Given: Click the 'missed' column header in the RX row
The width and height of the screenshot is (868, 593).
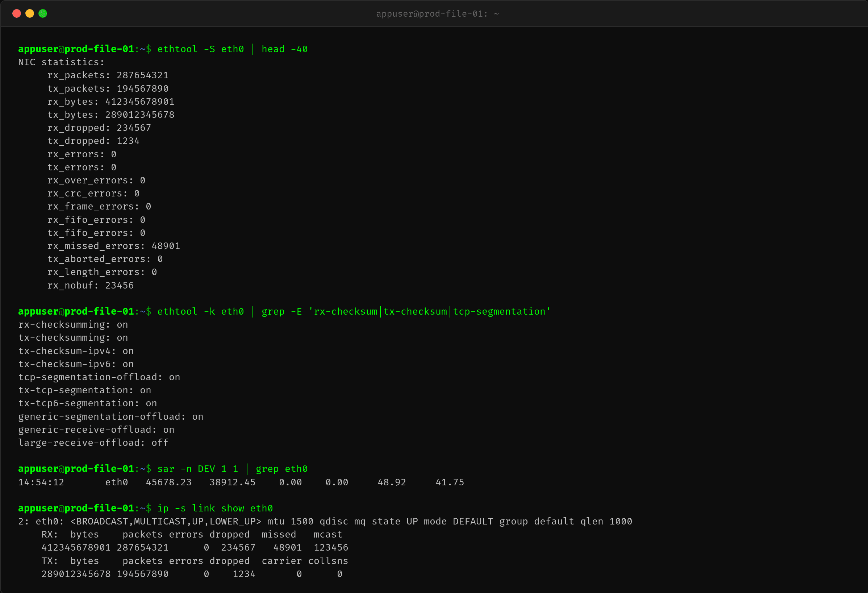Looking at the screenshot, I should [x=279, y=534].
